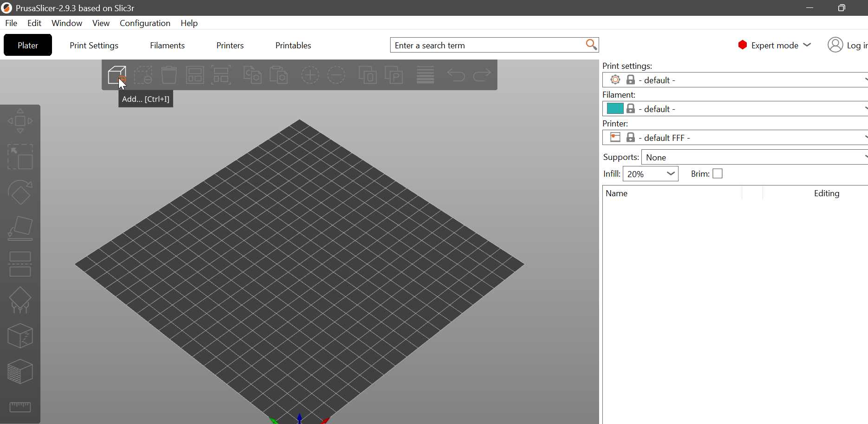The image size is (868, 424).
Task: Switch to the Plater tab
Action: coord(28,45)
